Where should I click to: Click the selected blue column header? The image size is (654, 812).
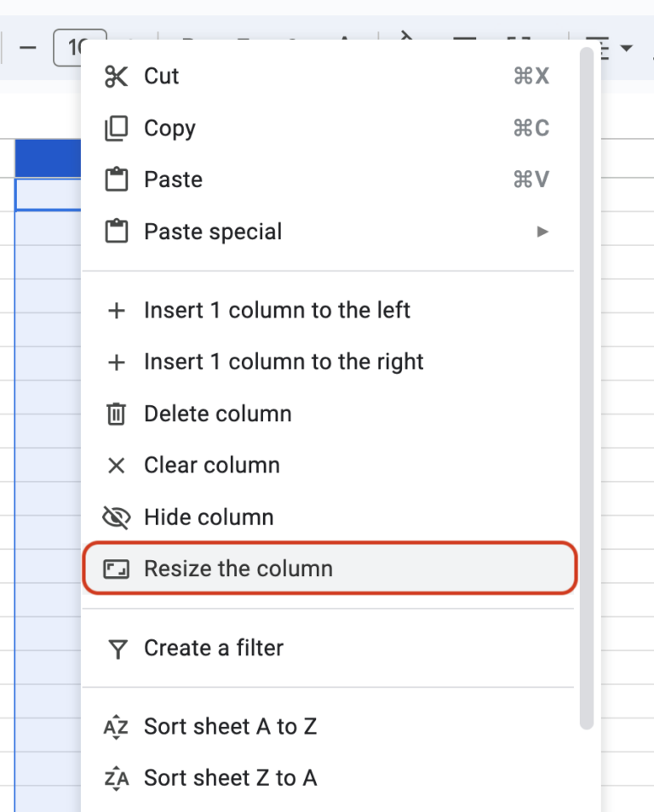point(48,158)
